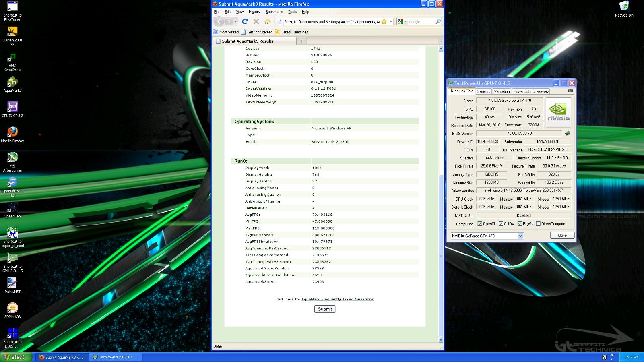The width and height of the screenshot is (644, 362).
Task: Click the NVIDIA logo in GPU-Z
Action: pyautogui.click(x=558, y=113)
